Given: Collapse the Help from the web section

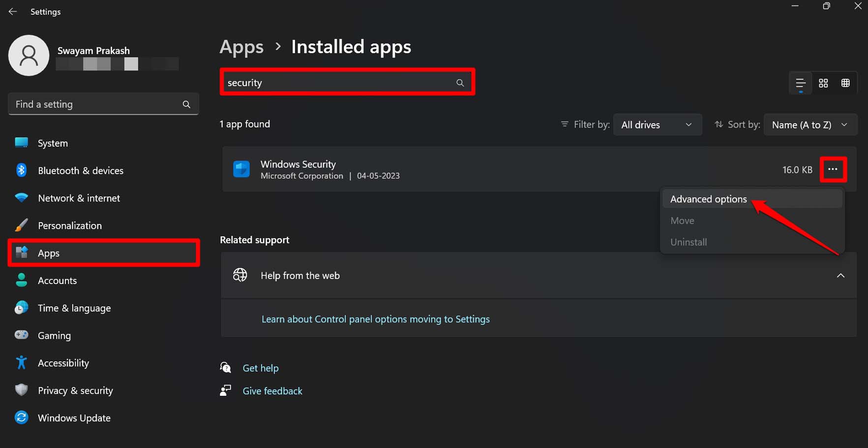Looking at the screenshot, I should coord(840,276).
